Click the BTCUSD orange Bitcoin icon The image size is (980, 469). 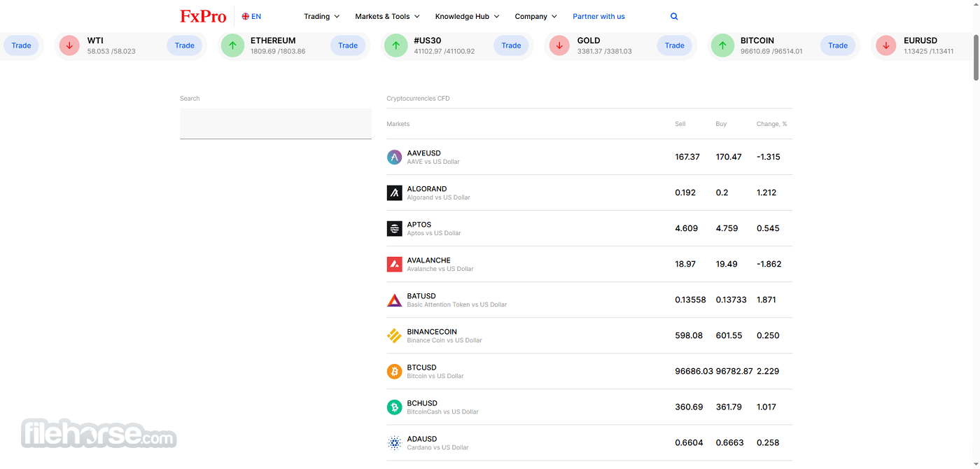(394, 371)
